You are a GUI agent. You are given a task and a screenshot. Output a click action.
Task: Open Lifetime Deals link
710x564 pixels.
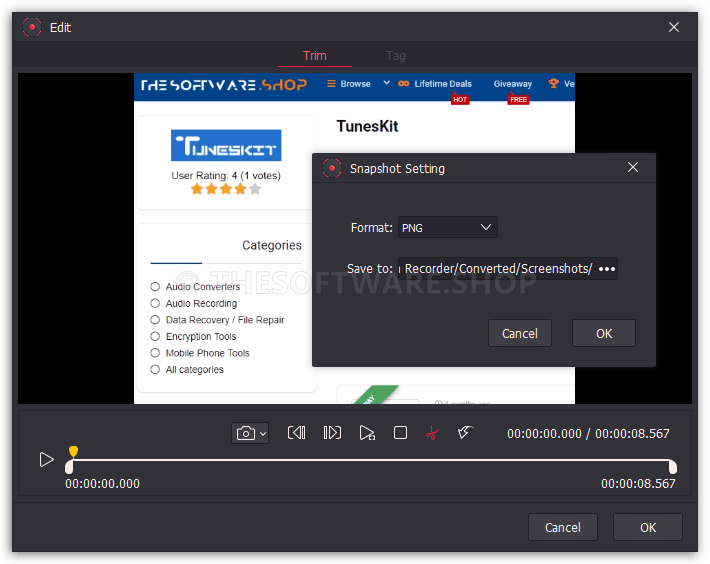tap(435, 84)
